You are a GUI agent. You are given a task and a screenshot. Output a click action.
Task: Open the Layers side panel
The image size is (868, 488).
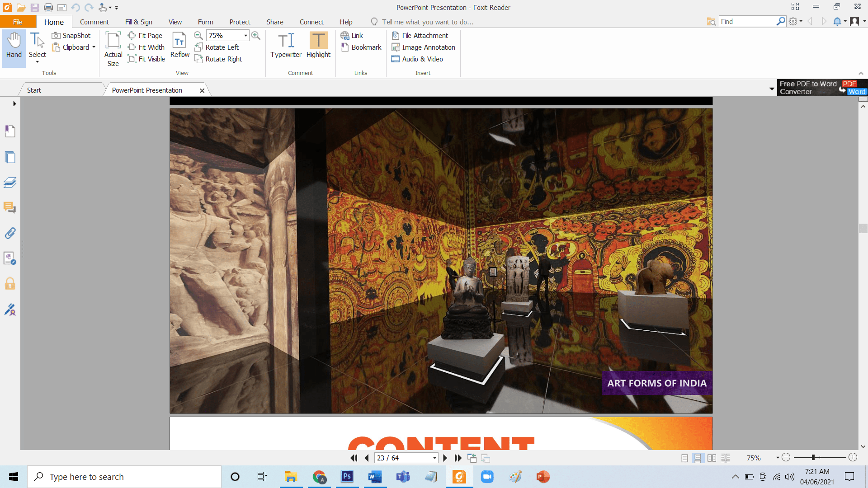(10, 183)
